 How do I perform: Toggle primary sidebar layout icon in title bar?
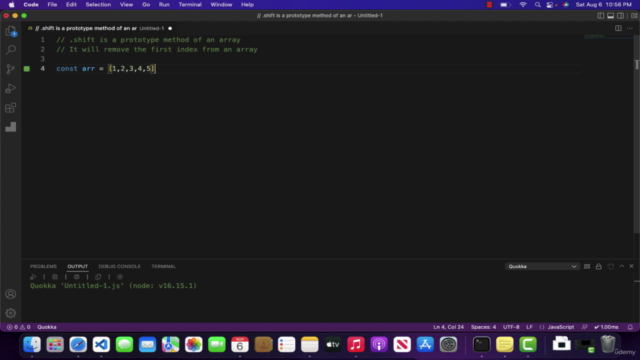[600, 16]
